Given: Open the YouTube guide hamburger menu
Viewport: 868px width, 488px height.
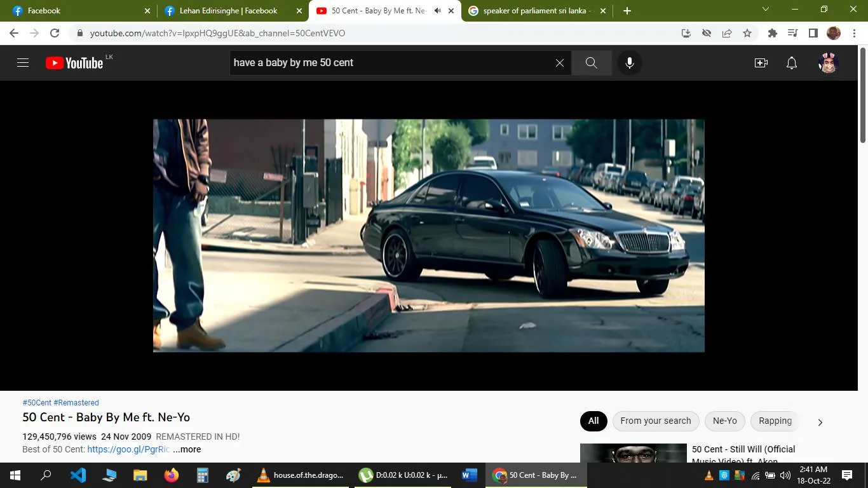Looking at the screenshot, I should click(22, 62).
